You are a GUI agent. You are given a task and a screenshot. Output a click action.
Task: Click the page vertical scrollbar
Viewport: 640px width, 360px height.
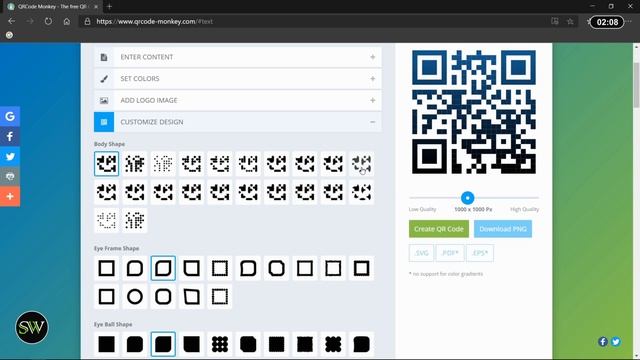click(x=636, y=86)
